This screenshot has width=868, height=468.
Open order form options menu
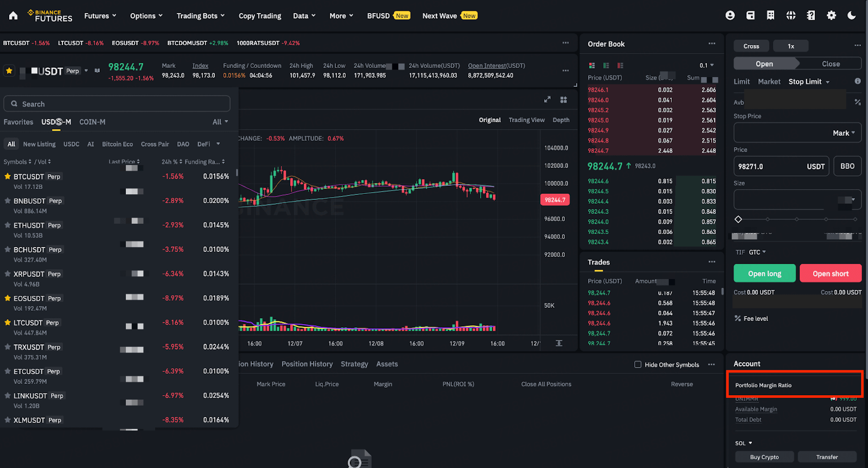tap(857, 46)
